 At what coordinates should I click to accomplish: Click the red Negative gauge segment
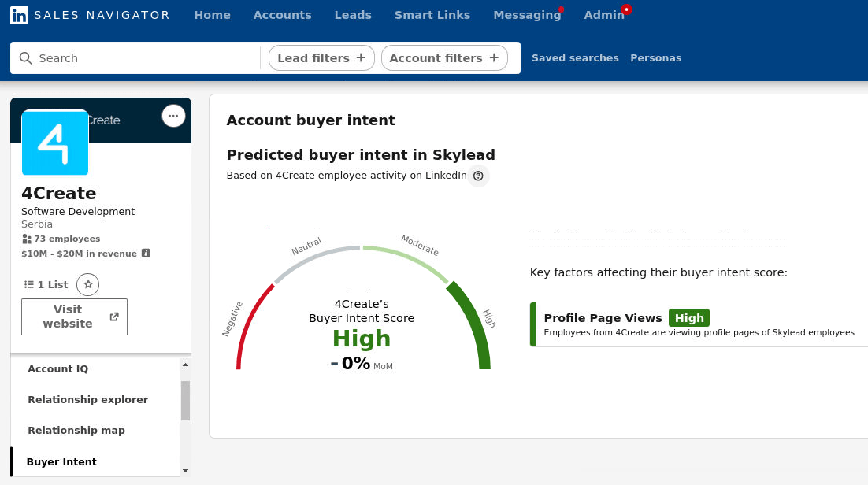pyautogui.click(x=252, y=324)
